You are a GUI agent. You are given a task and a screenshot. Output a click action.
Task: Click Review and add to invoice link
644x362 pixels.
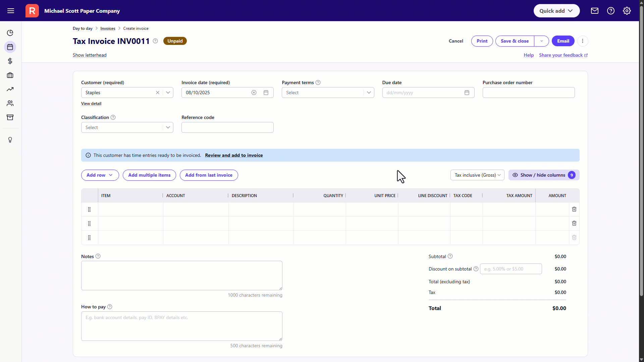coord(234,155)
